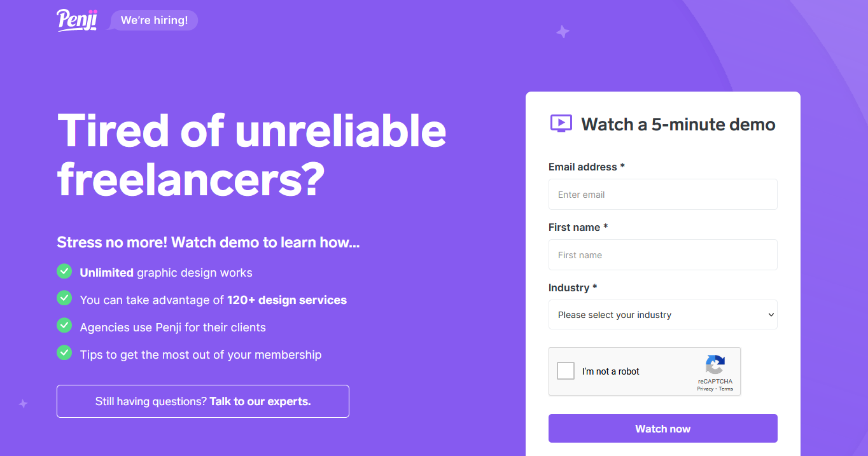Click green checkmark beside Unlimited graphic design
The width and height of the screenshot is (868, 456).
click(x=64, y=272)
